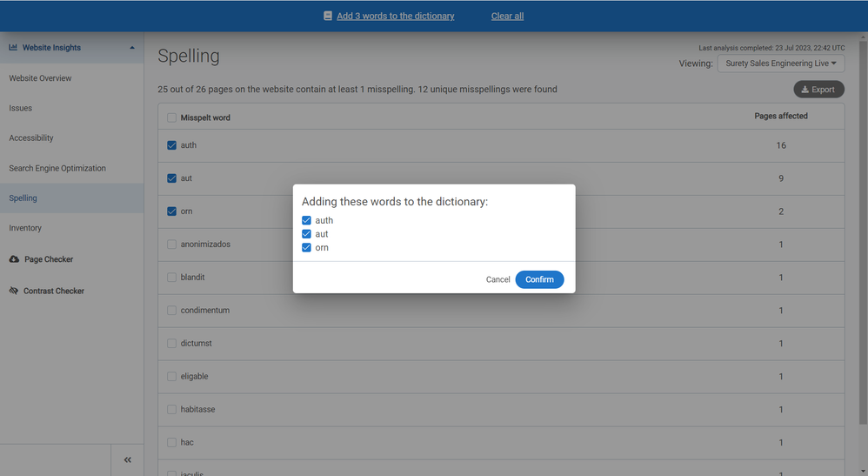Click pages affected value 9
868x476 pixels.
pyautogui.click(x=781, y=178)
